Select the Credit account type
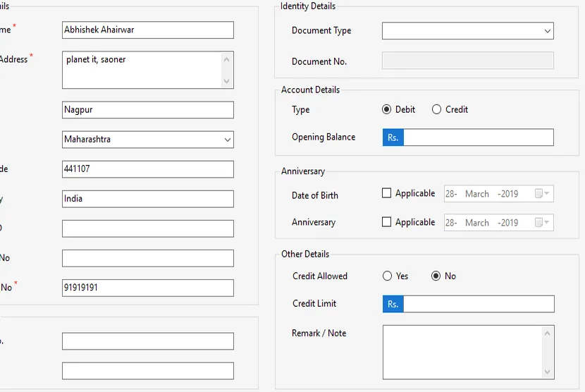585x392 pixels. tap(437, 109)
